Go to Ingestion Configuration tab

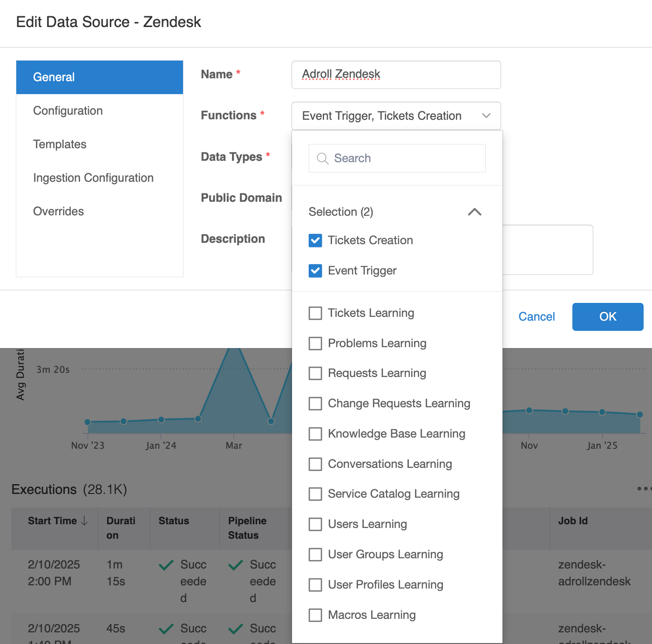[100, 178]
